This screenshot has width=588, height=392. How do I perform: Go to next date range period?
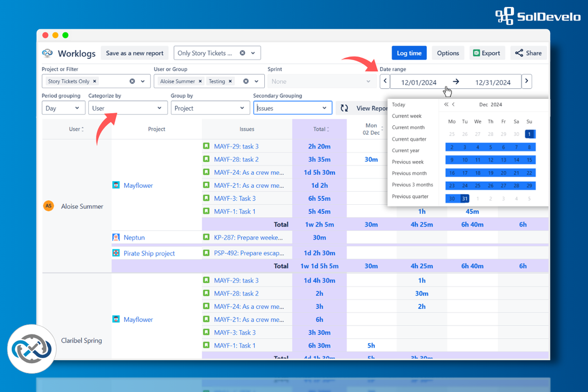tap(527, 81)
